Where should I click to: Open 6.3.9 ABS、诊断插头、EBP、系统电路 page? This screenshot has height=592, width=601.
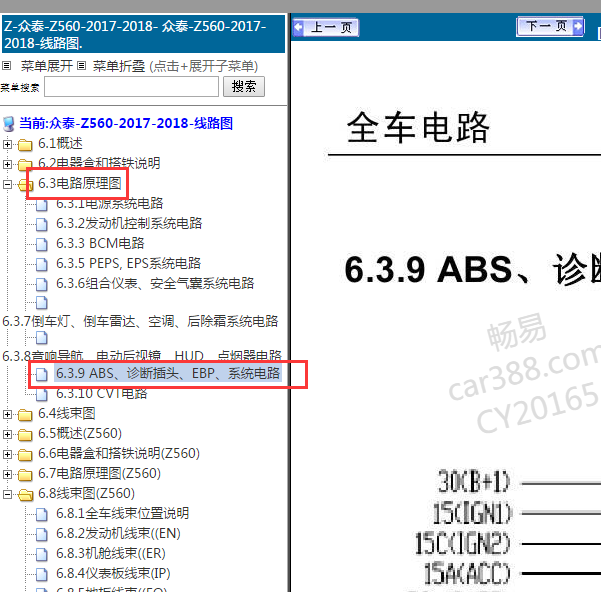click(168, 373)
